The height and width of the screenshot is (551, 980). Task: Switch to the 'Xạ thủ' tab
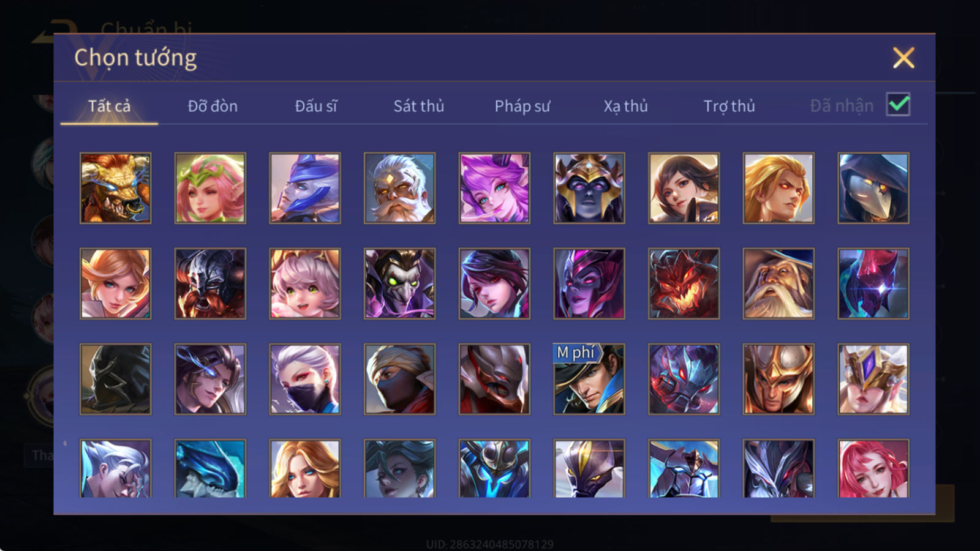click(625, 106)
